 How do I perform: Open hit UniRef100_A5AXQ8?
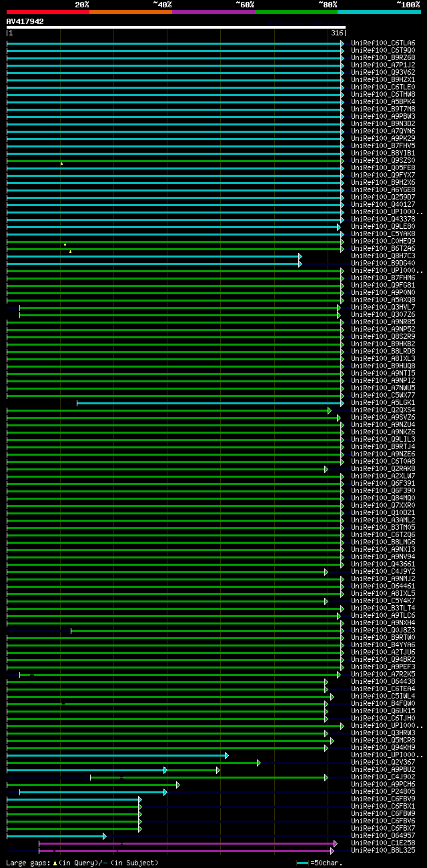[383, 300]
